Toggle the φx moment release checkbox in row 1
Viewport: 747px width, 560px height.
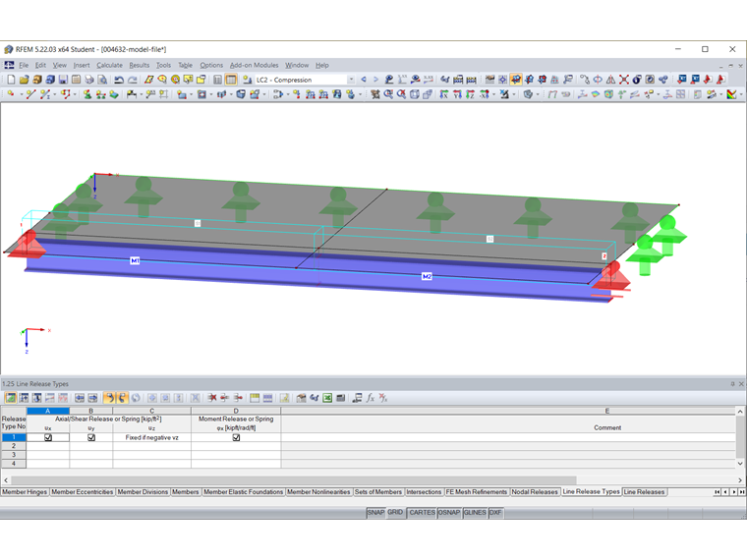(236, 437)
